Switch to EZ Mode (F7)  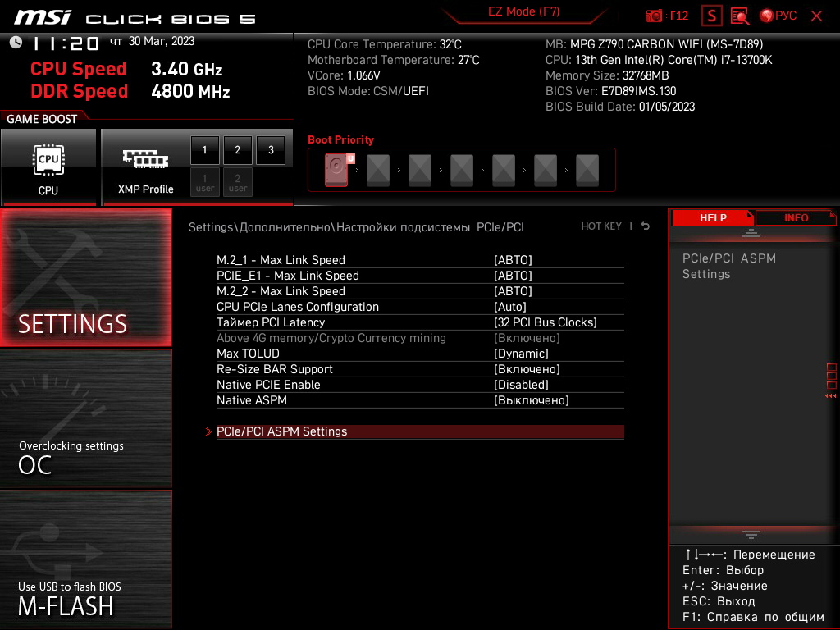(x=523, y=11)
